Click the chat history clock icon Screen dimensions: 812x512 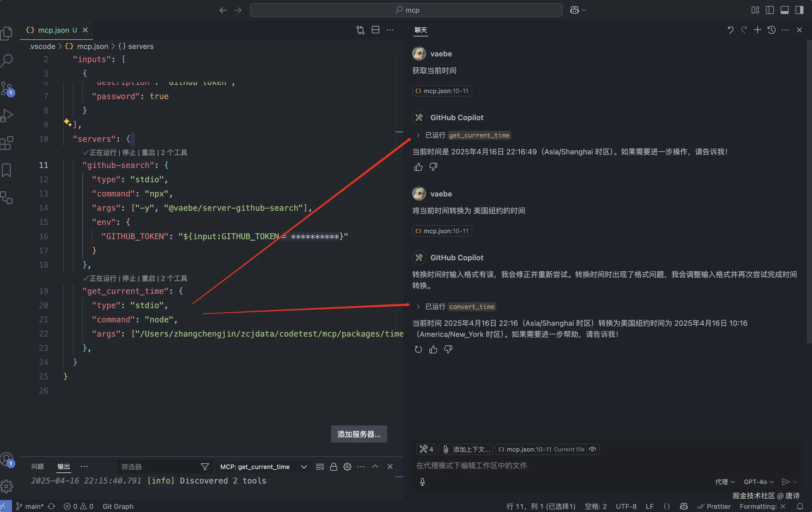771,30
